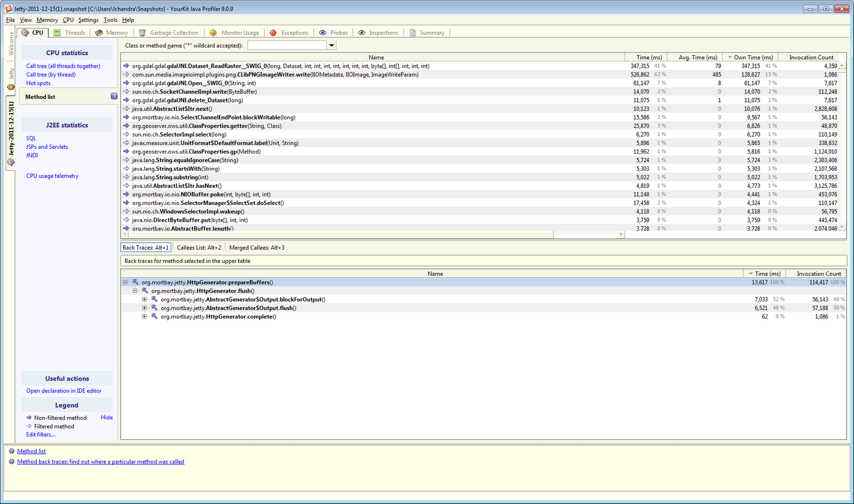Hide the Legend section

point(107,418)
